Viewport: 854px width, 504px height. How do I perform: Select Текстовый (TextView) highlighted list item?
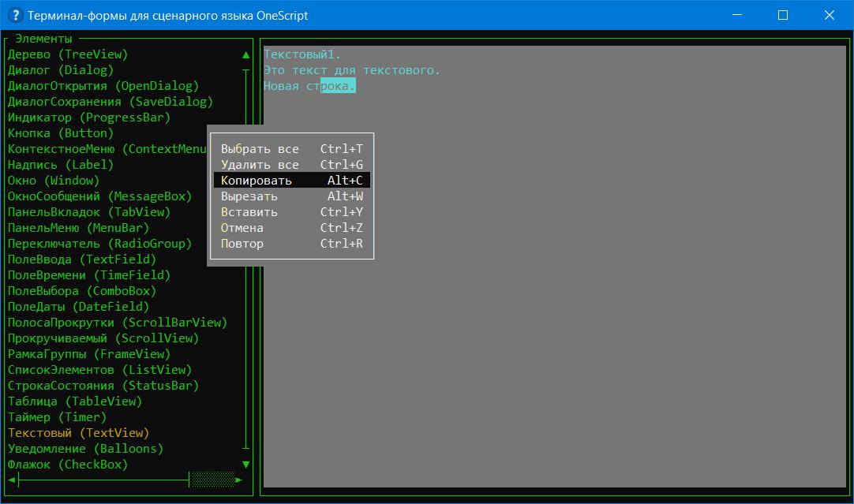(78, 433)
